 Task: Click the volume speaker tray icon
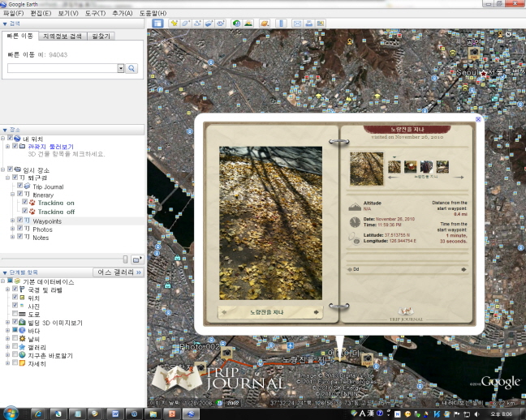tap(476, 414)
